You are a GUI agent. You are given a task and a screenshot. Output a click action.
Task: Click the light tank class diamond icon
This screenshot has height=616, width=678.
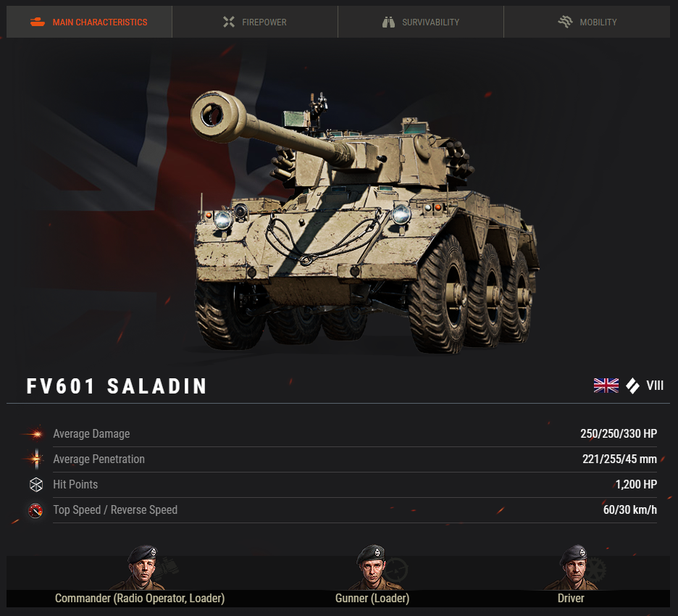(x=632, y=386)
